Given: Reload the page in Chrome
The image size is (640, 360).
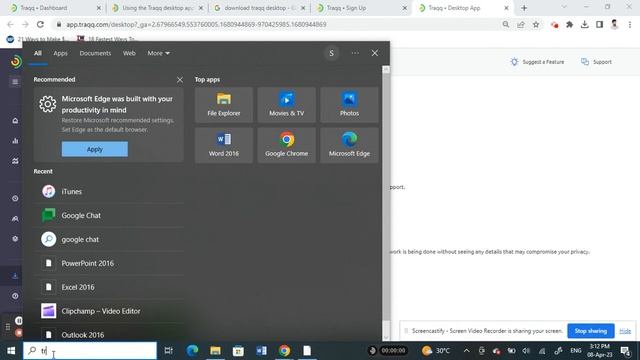Looking at the screenshot, I should (x=40, y=24).
